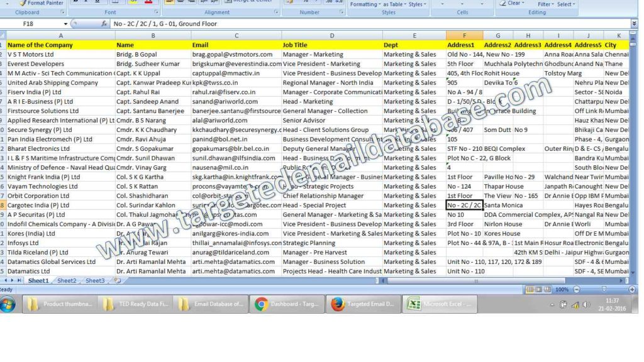Click into the formula bar text

(370, 24)
